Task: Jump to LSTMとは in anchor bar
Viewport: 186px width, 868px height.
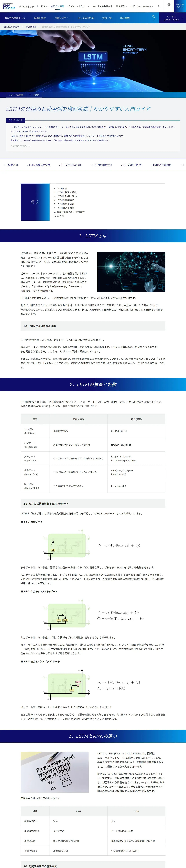Action: 11,165
